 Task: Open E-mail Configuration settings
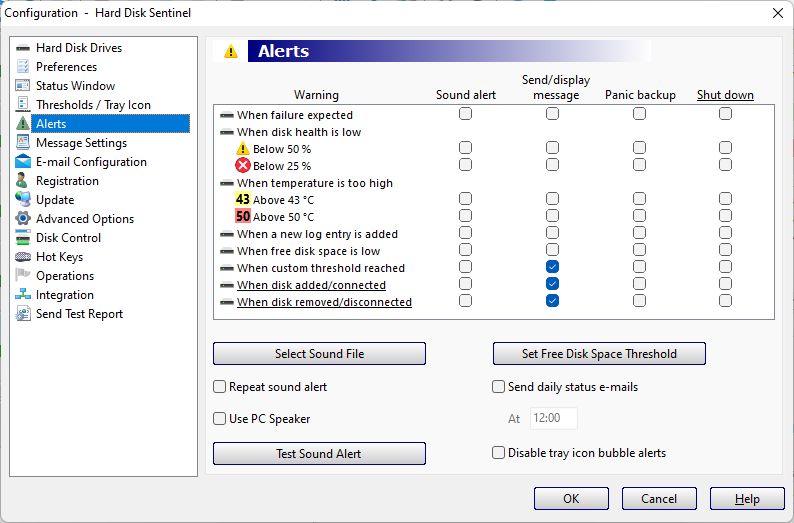pos(91,162)
